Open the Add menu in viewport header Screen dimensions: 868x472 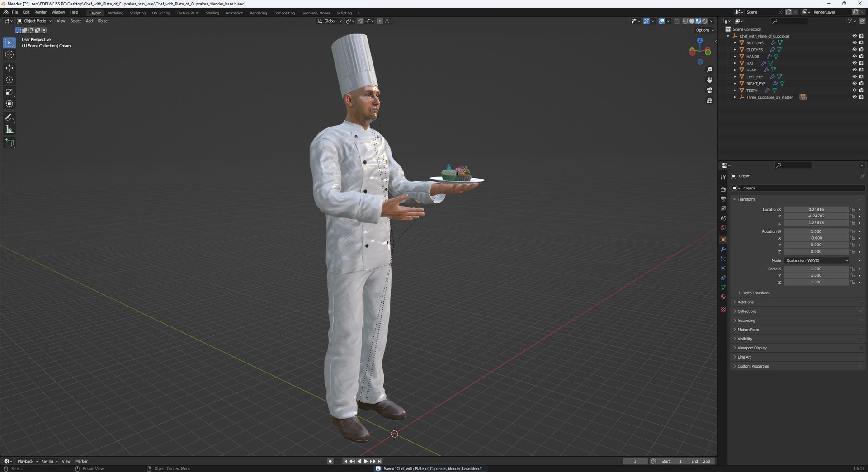(89, 21)
